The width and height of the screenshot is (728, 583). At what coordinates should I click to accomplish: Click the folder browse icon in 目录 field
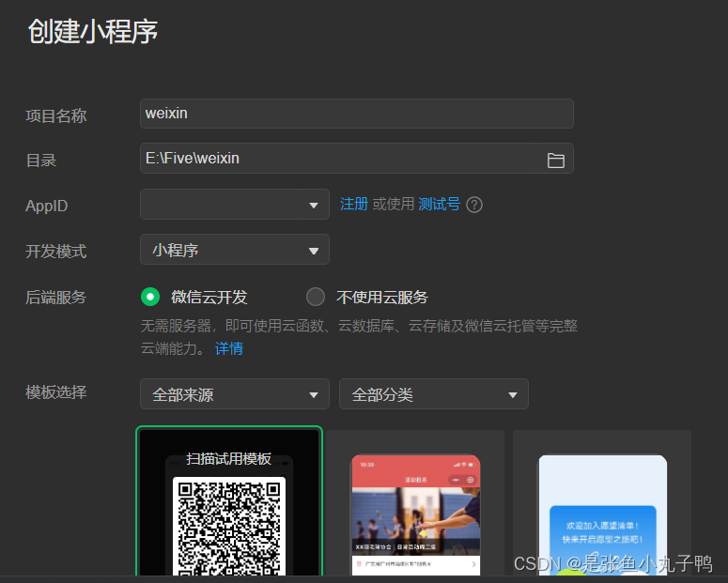[555, 161]
